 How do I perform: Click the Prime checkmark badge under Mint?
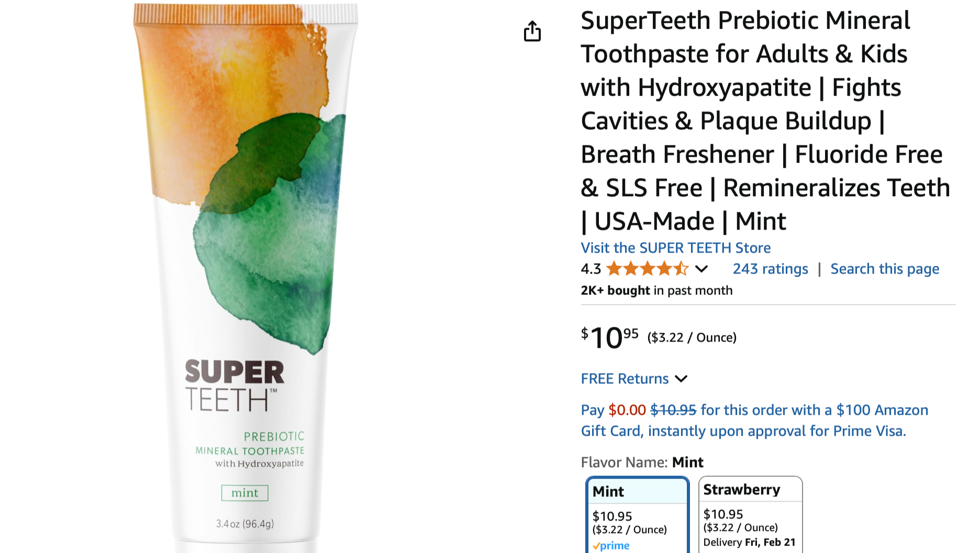point(611,546)
